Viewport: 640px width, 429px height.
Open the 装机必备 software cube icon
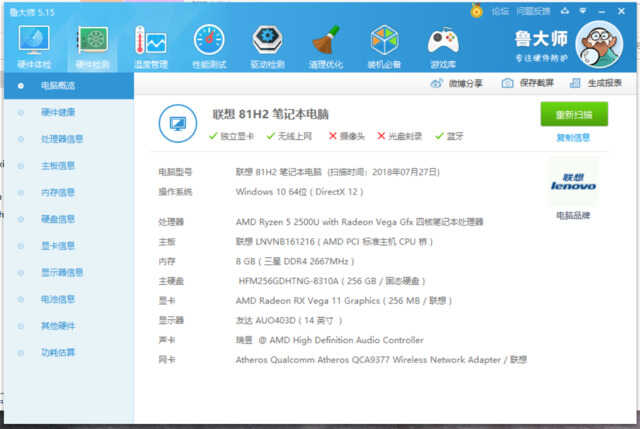click(384, 46)
